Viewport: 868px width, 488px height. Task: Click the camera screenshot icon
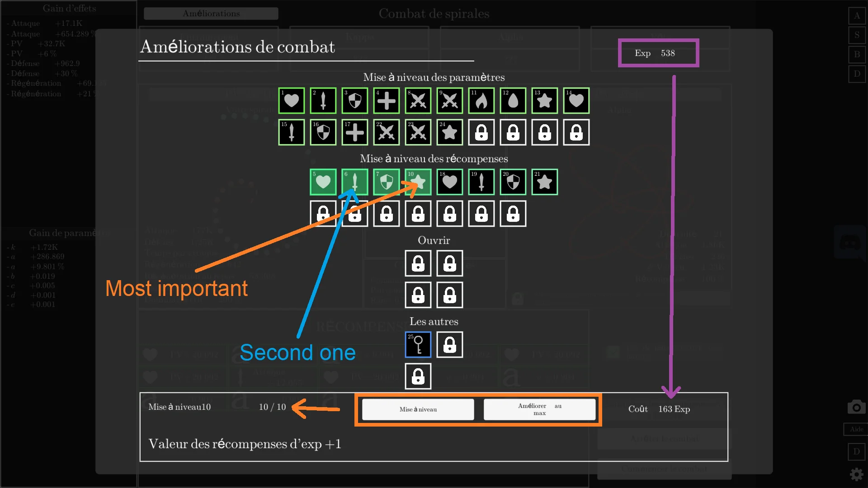[856, 407]
